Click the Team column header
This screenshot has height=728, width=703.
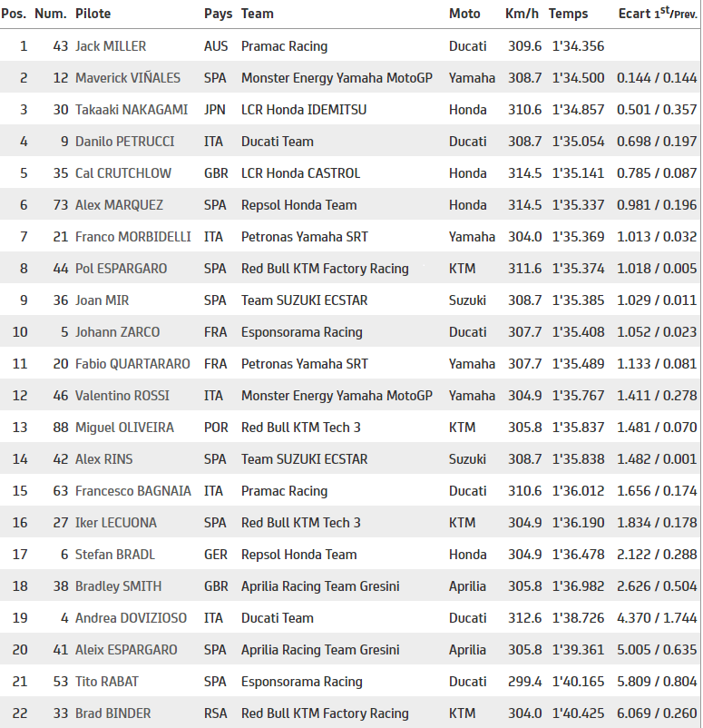pyautogui.click(x=257, y=14)
